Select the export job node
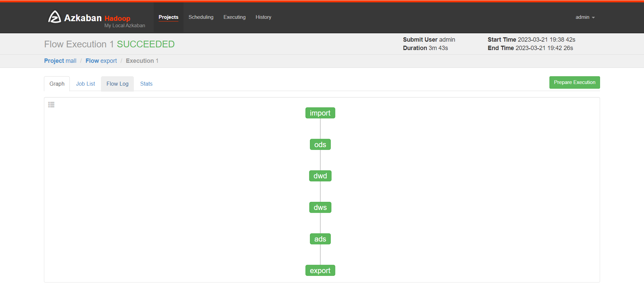The image size is (644, 303). point(320,270)
